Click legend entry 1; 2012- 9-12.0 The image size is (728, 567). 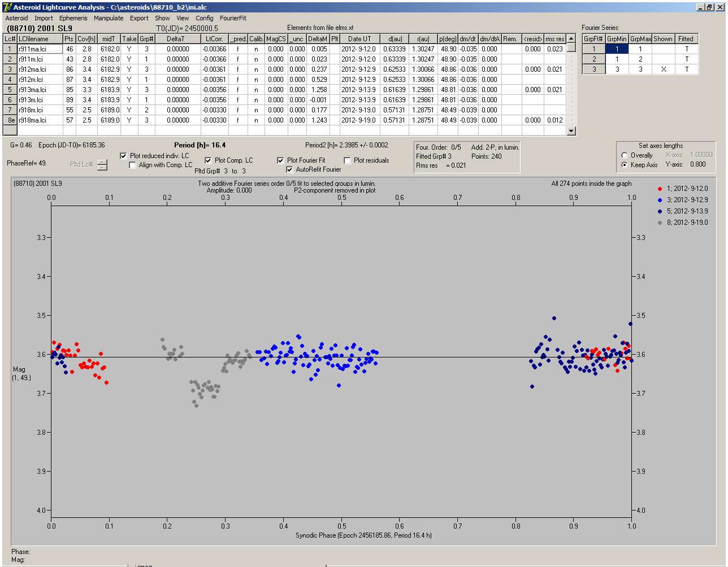[x=683, y=188]
